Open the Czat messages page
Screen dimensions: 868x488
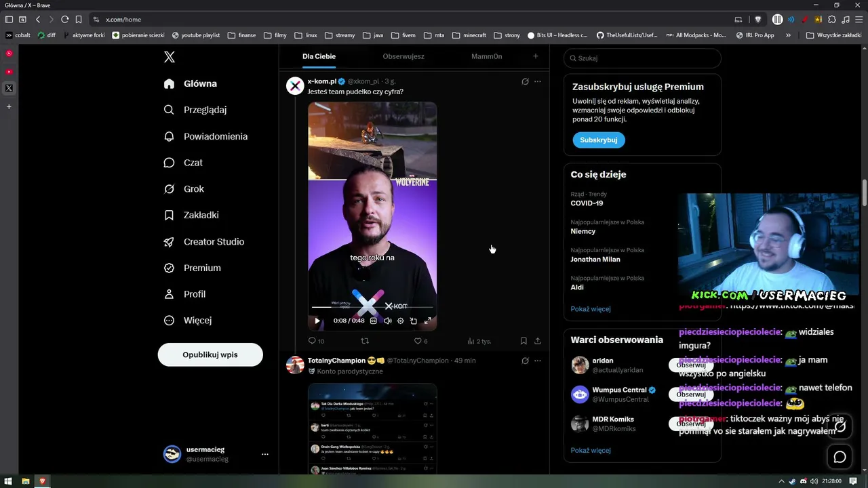[184, 163]
